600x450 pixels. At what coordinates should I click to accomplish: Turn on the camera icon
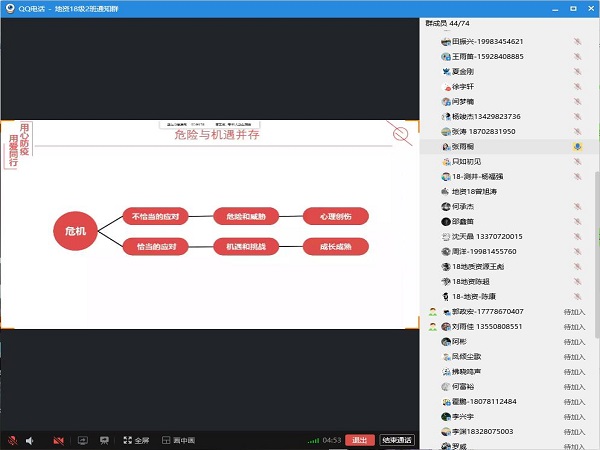click(58, 440)
